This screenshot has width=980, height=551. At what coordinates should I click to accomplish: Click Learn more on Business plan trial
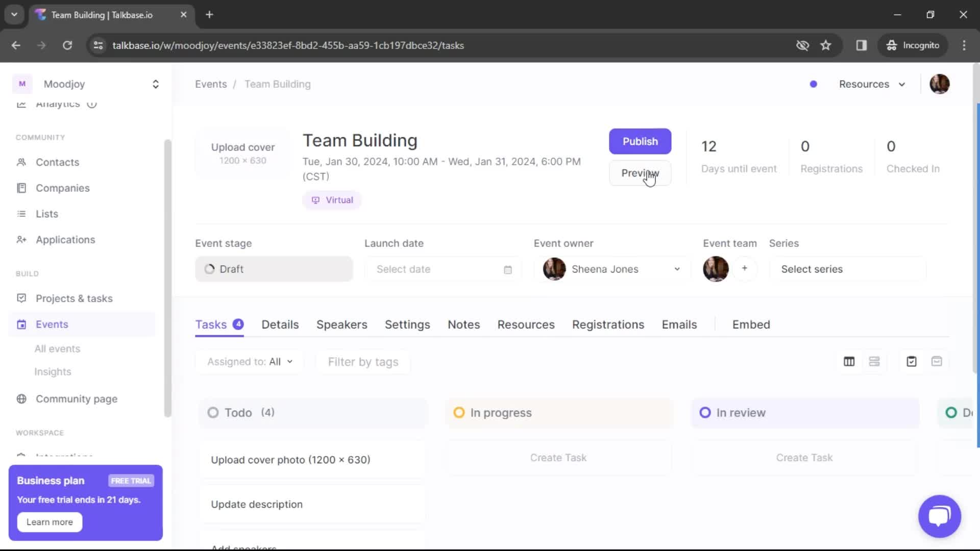click(50, 522)
